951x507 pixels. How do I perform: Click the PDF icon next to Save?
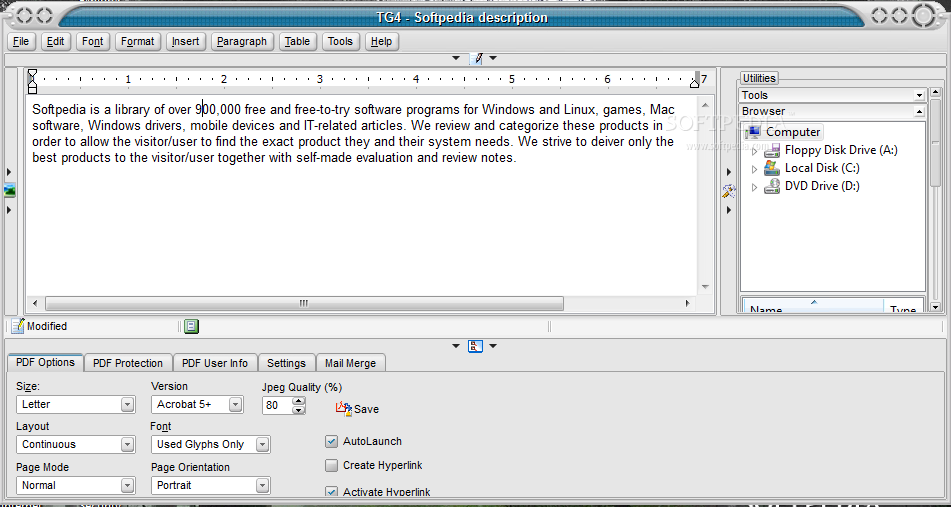(x=344, y=409)
